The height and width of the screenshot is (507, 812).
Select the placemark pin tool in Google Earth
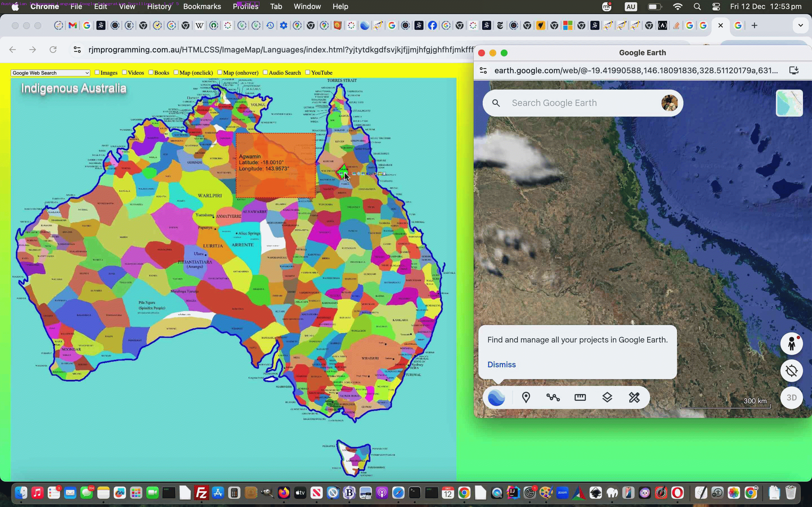(526, 397)
